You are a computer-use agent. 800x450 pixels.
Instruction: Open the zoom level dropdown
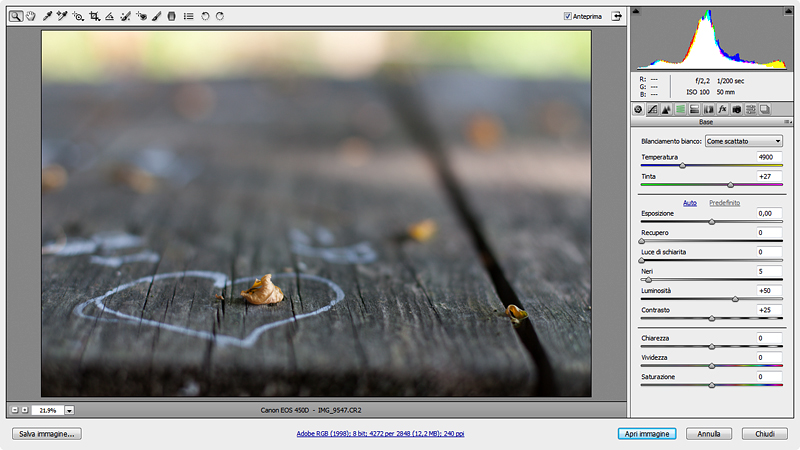pyautogui.click(x=69, y=410)
